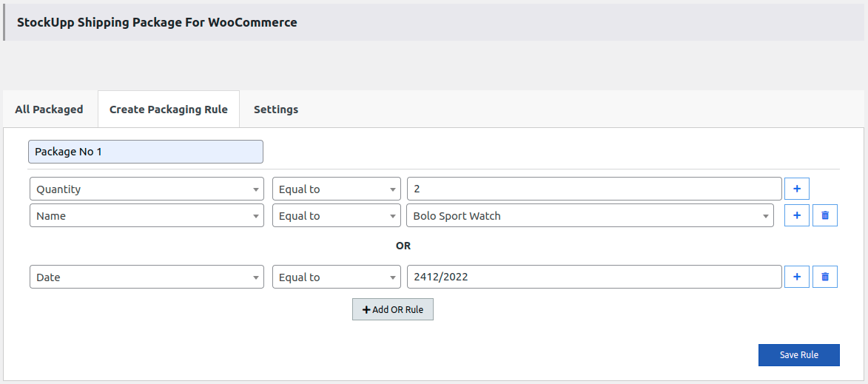Open Equal to operator in Quantity row
868x384 pixels.
pyautogui.click(x=336, y=189)
